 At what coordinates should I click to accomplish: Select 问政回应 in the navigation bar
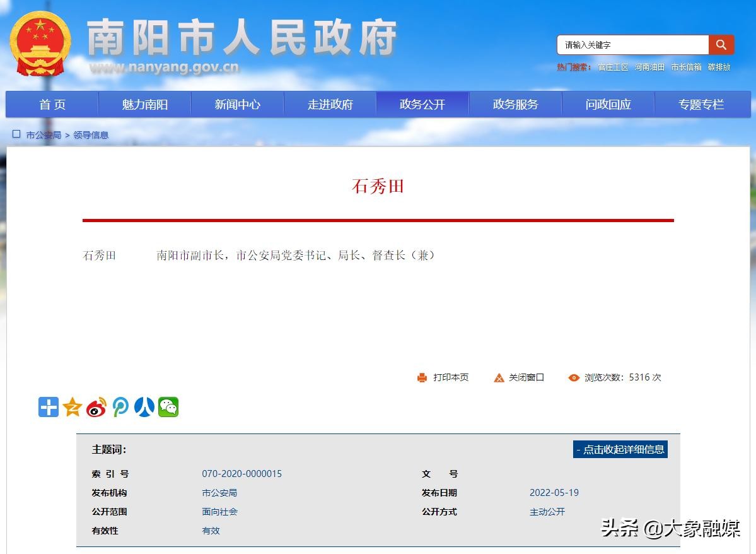coord(608,105)
